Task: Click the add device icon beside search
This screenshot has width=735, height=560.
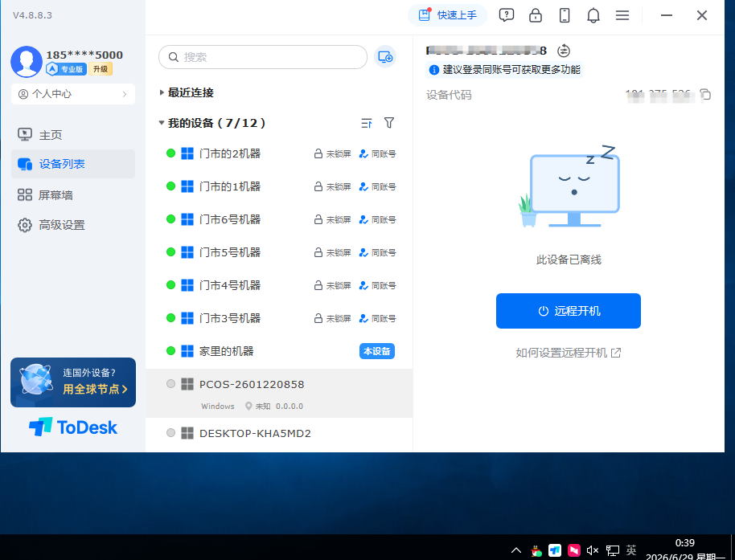Action: click(385, 57)
